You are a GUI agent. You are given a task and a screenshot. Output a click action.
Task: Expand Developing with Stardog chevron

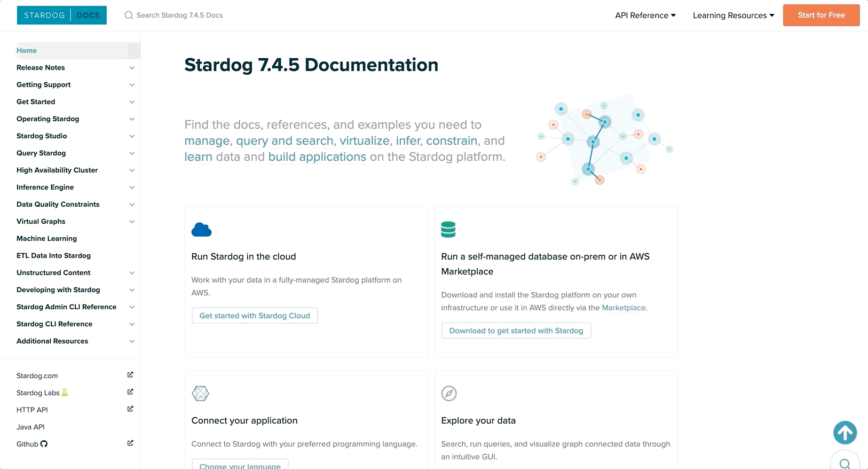[132, 290]
